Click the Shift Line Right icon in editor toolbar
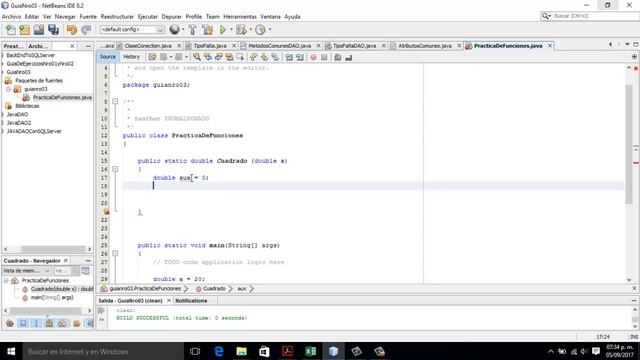 pos(300,57)
